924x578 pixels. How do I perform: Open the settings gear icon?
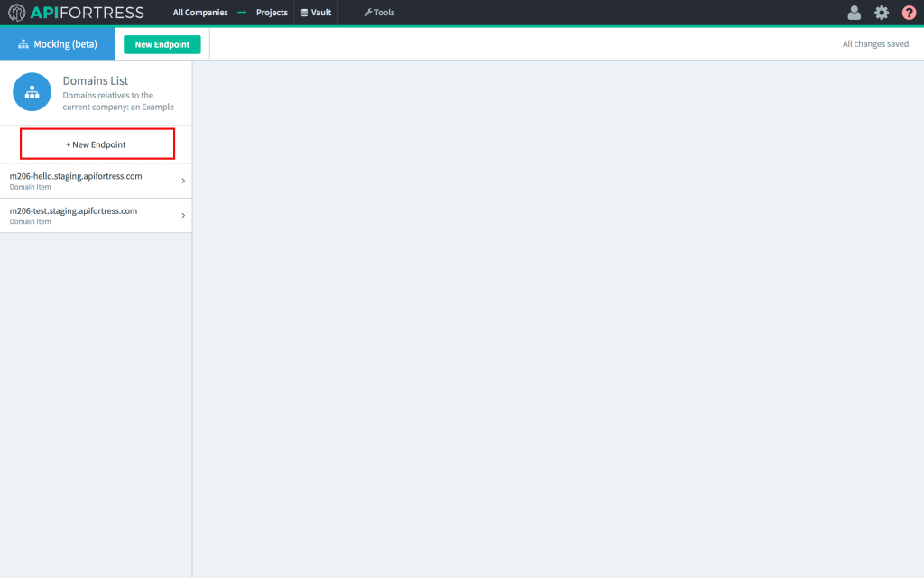tap(882, 12)
